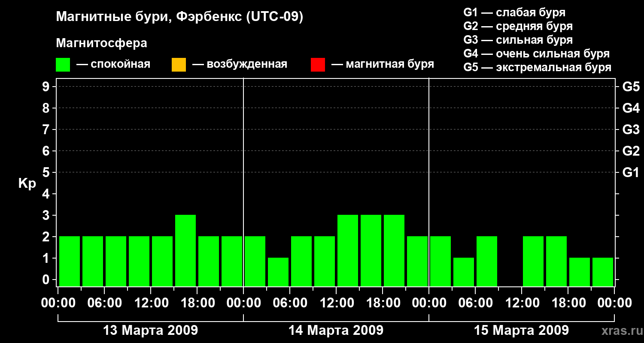Click the 'G3' label on the right axis
Viewport: 644px width, 343px height.
coord(631,129)
